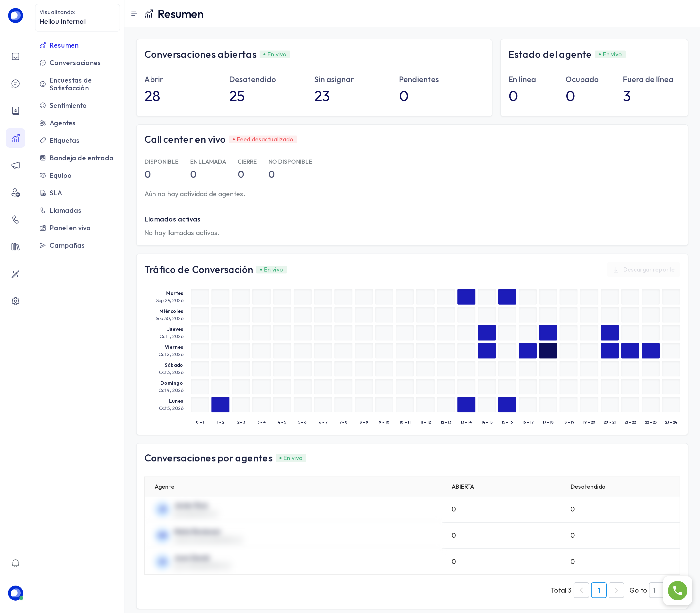Click the Descargar reporte button
This screenshot has width=700, height=613.
644,270
